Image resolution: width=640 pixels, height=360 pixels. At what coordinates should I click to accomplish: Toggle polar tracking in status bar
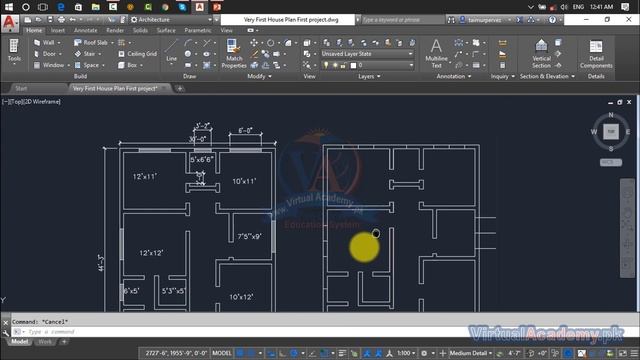coord(294,353)
